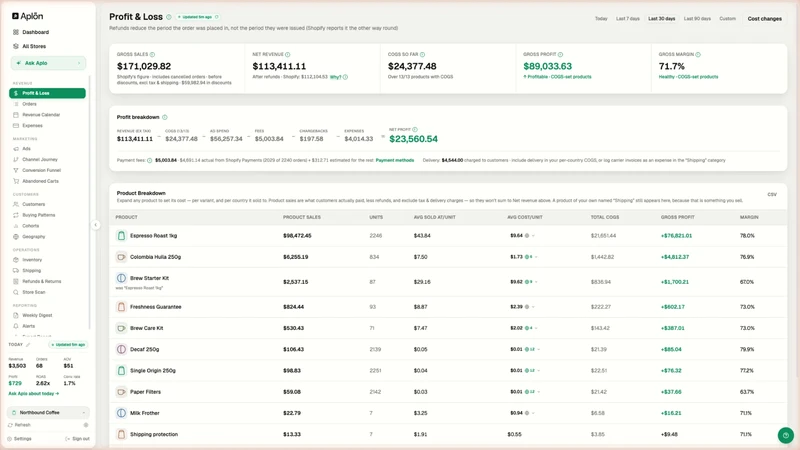Click Refresh in the sidebar footer

tap(19, 425)
